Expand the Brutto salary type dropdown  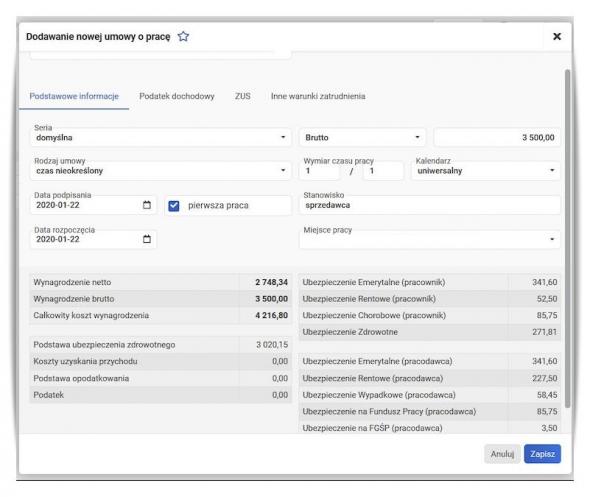pyautogui.click(x=362, y=137)
